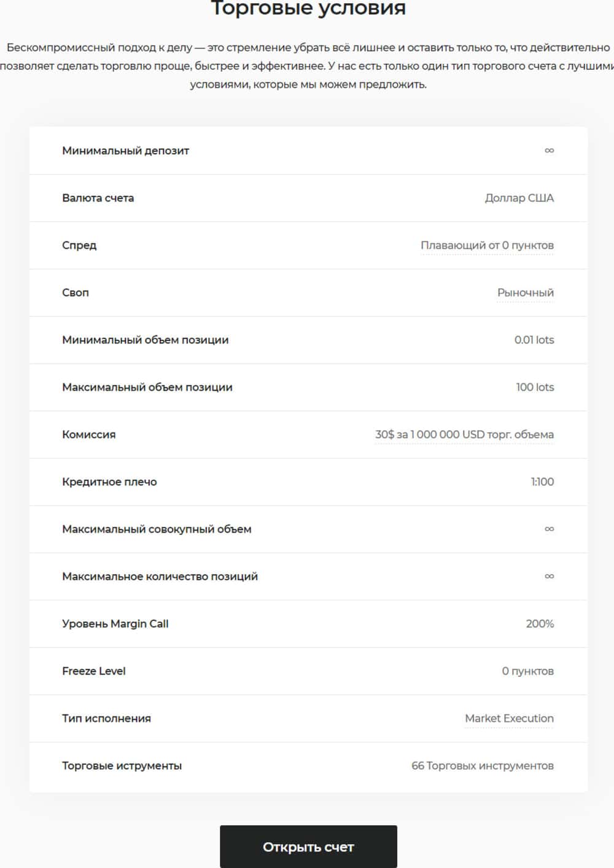Screen dimensions: 614x868
Task: Click the "100 lots" maximum volume value
Action: point(535,387)
